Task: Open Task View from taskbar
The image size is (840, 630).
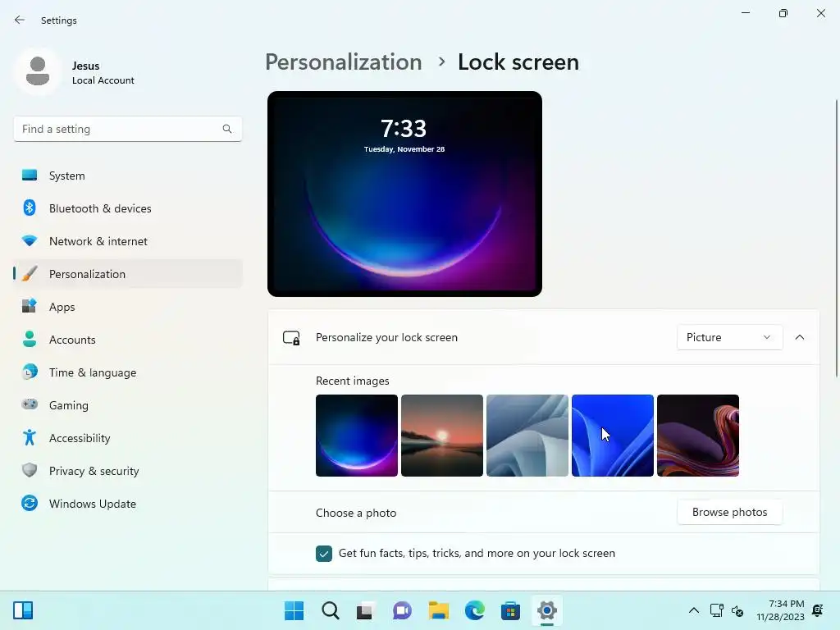Action: point(365,610)
